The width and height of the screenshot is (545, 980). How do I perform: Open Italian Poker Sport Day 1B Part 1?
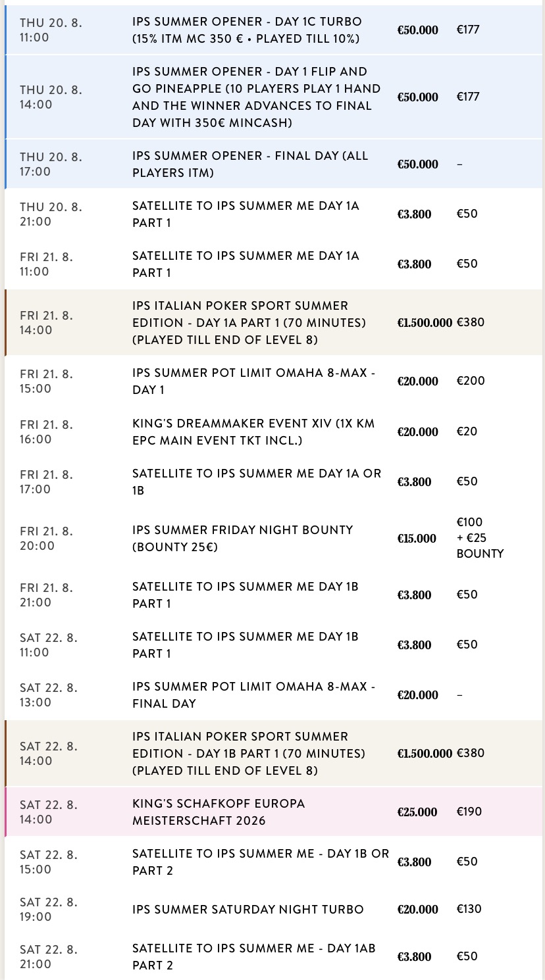pos(273,753)
